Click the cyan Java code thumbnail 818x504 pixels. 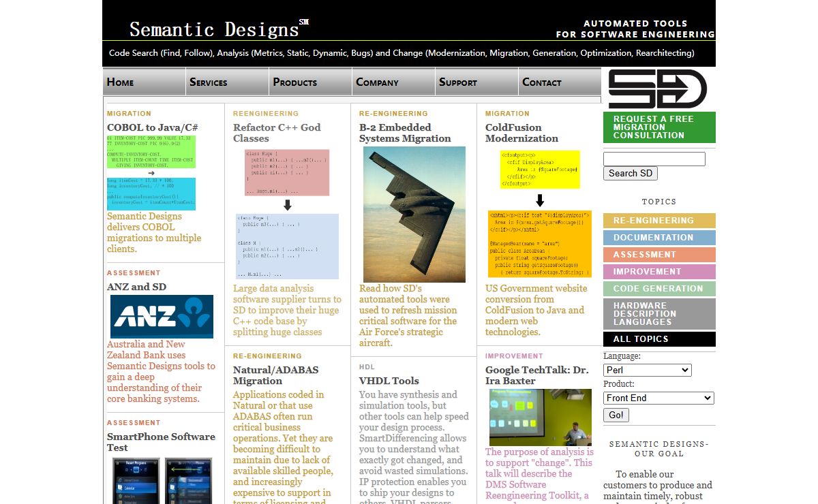(x=151, y=194)
